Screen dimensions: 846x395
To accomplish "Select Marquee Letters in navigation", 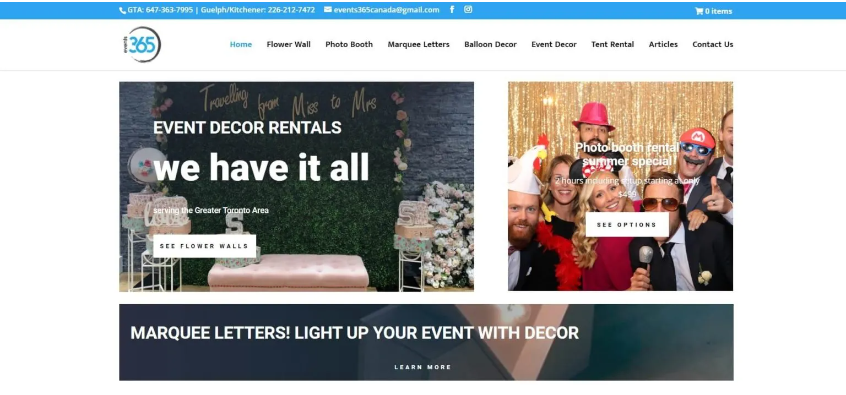I will (418, 44).
